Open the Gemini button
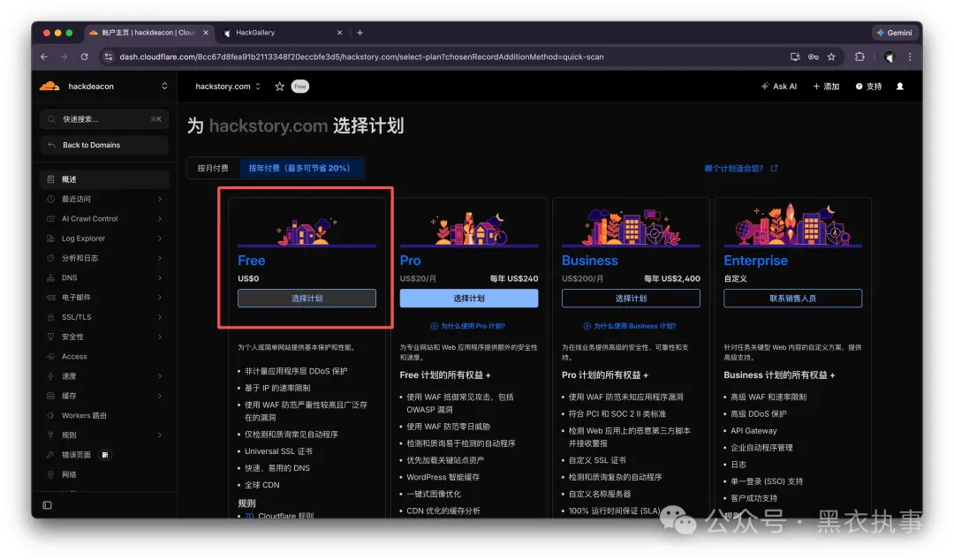Viewport: 954px width, 560px height. click(x=894, y=33)
